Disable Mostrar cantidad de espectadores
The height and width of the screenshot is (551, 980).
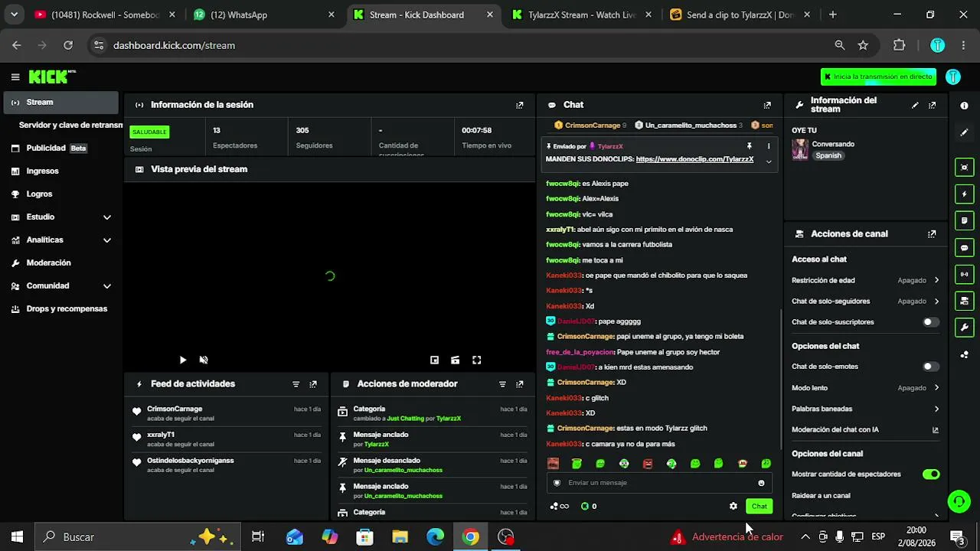click(x=930, y=474)
